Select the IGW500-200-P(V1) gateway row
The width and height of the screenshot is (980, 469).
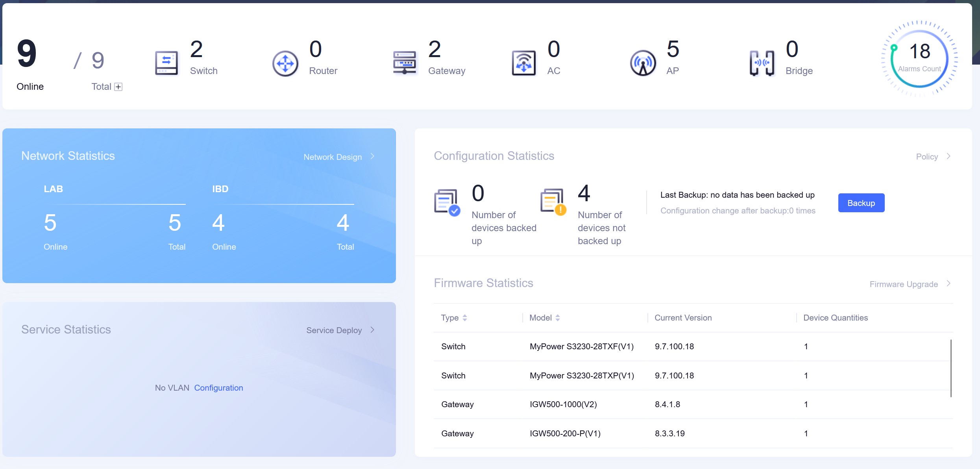[693, 434]
